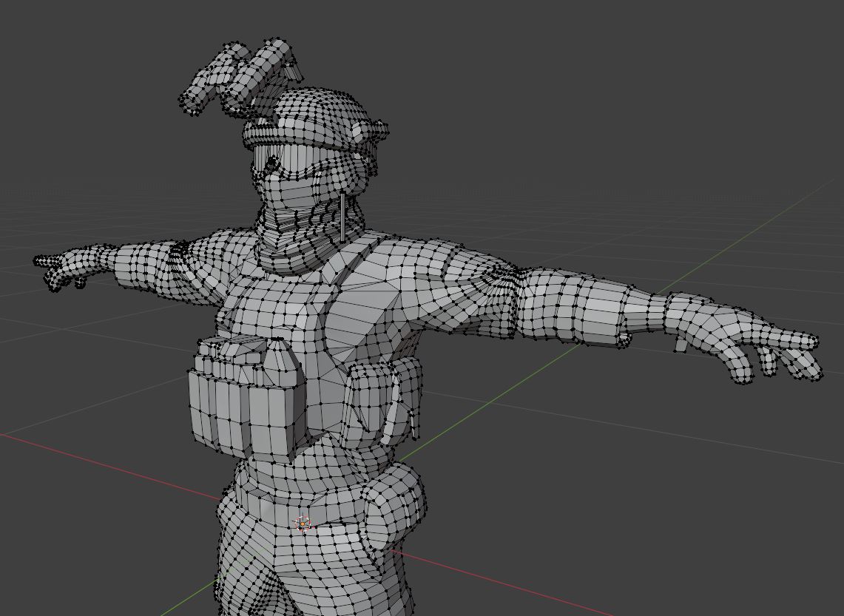
Task: Click the night-vision goggles atop the helmet
Action: 240,75
